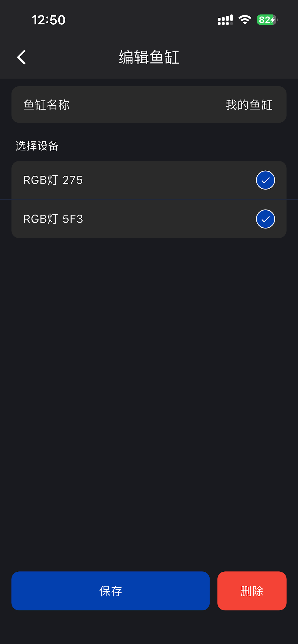Viewport: 298px width, 644px height.
Task: Tap the 12:50 clock in status bar
Action: point(48,20)
